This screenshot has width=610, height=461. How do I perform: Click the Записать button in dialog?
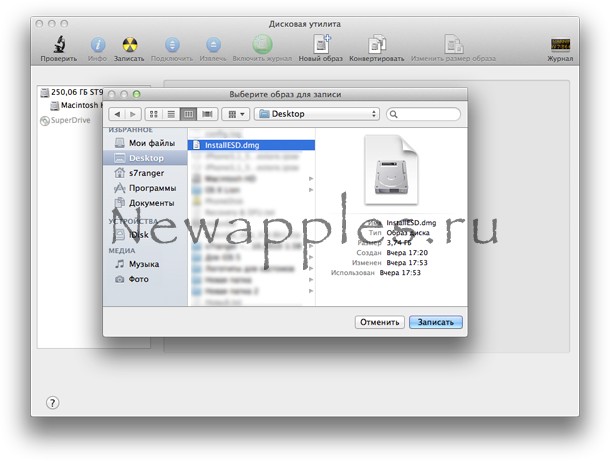pyautogui.click(x=436, y=322)
